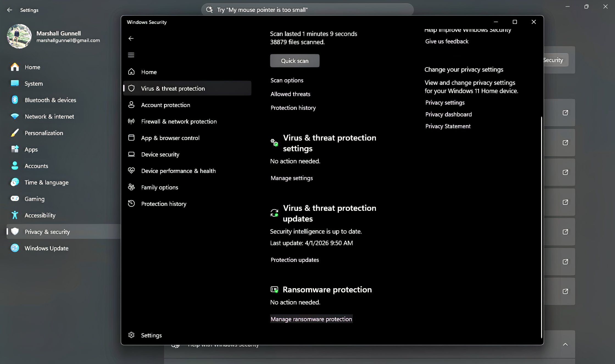Click the Protection history clock icon in sidebar
The image size is (615, 364).
(x=131, y=204)
